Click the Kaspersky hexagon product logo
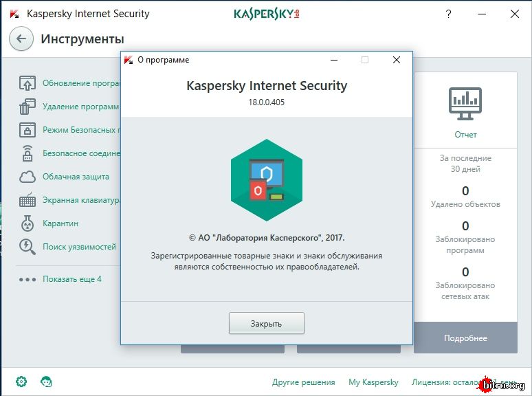The height and width of the screenshot is (396, 532). 267,180
